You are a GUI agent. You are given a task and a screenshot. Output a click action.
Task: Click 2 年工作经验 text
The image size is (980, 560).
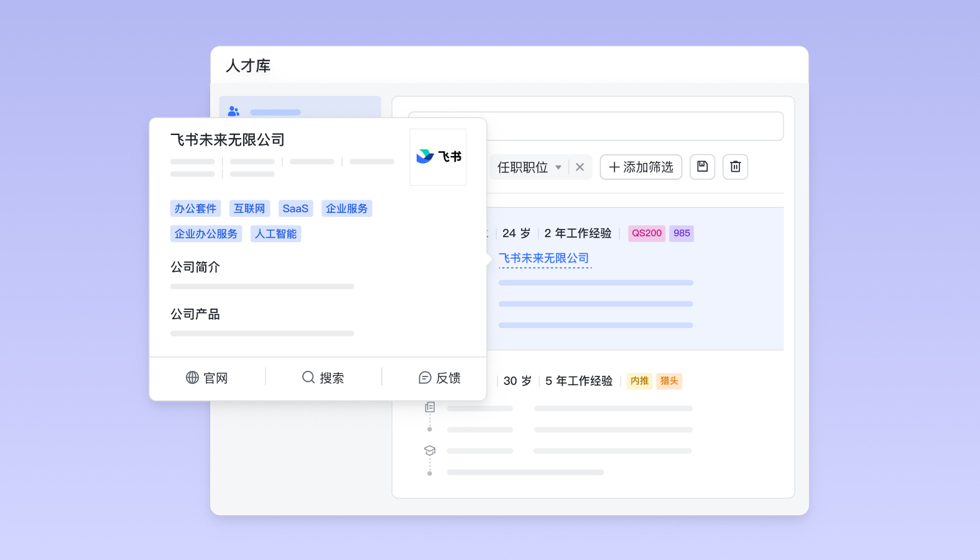578,233
